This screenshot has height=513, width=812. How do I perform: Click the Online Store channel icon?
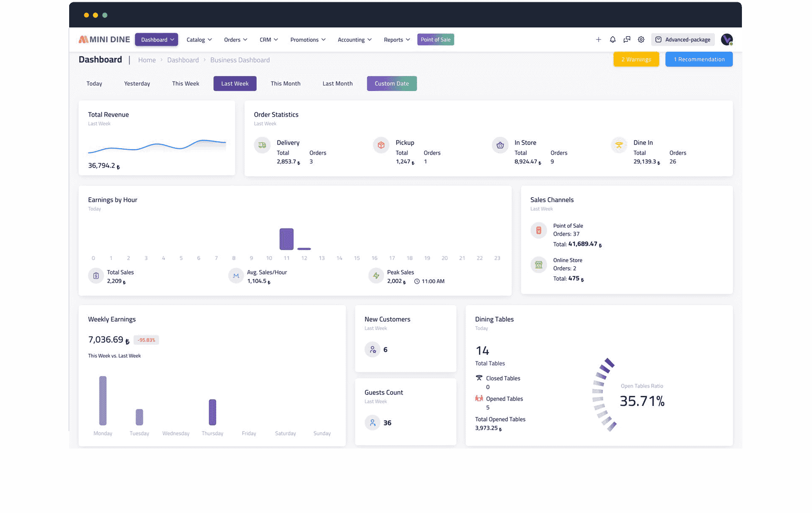539,265
